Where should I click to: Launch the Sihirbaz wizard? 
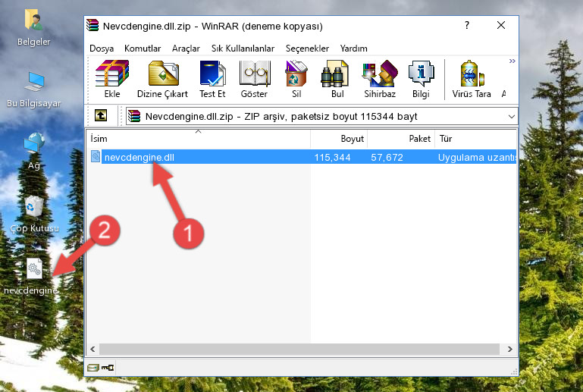coord(380,79)
